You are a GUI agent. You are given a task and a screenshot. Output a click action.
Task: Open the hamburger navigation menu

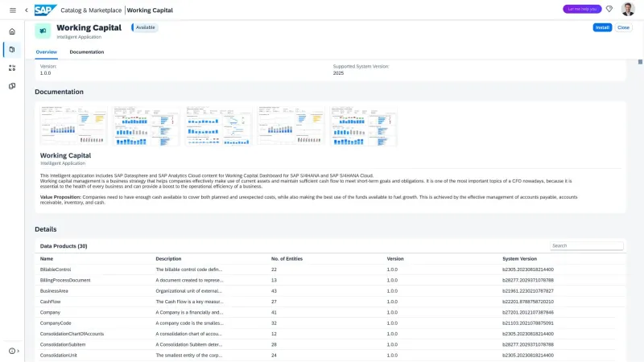coord(13,10)
